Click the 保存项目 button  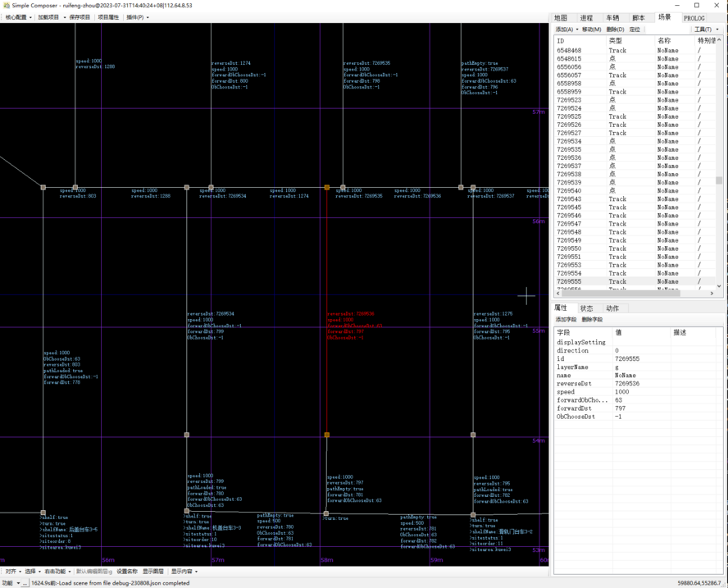80,17
